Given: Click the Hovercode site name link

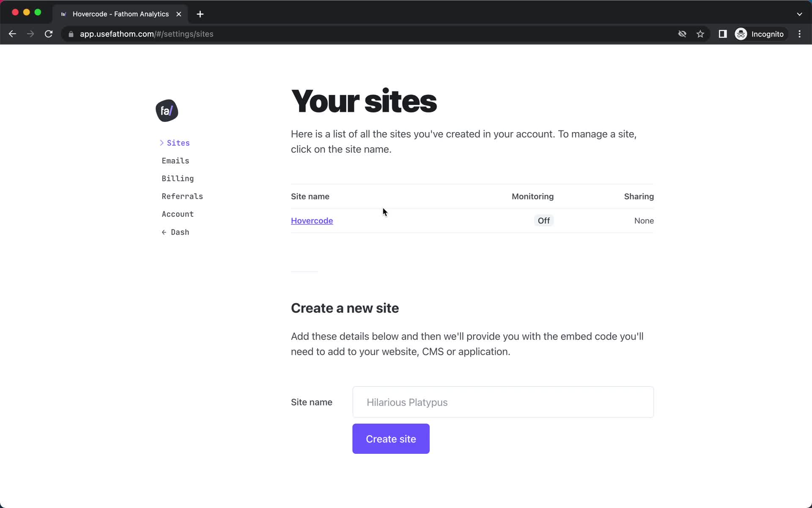Looking at the screenshot, I should click(312, 220).
